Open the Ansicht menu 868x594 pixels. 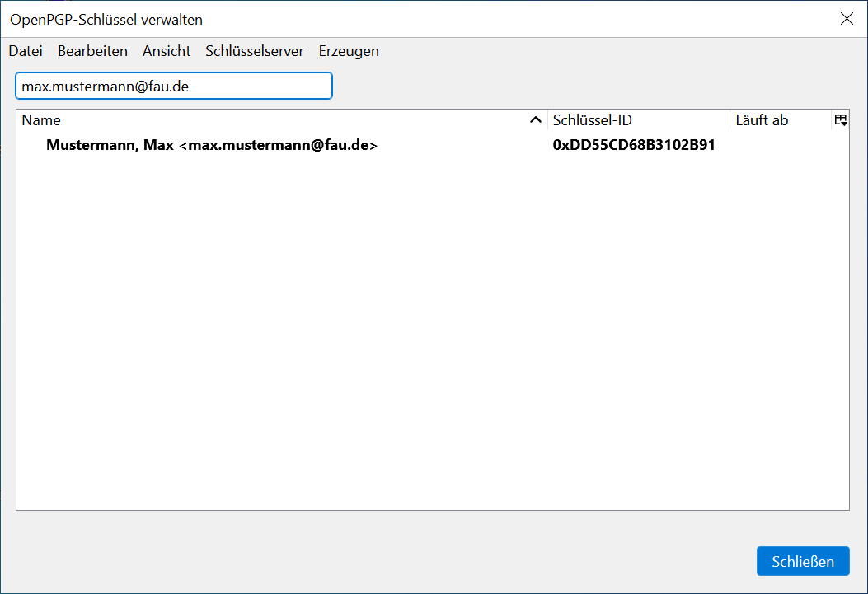pos(167,51)
